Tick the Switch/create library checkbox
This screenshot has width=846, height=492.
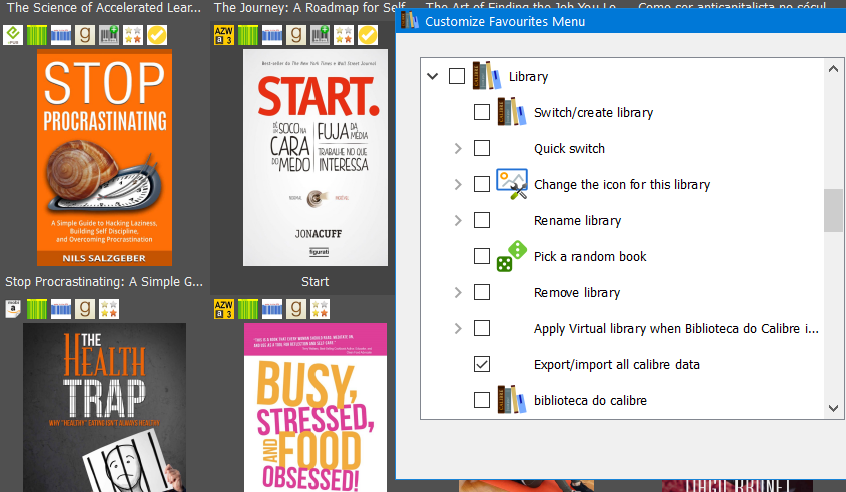click(482, 112)
